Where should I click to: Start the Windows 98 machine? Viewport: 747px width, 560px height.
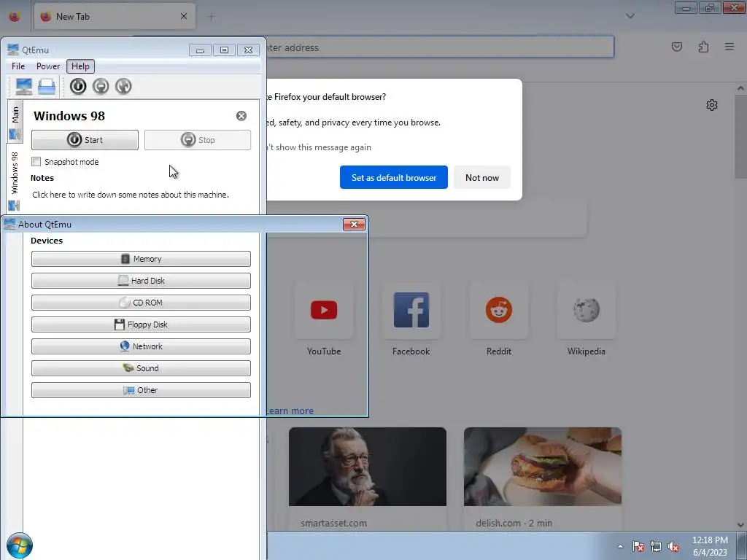click(x=85, y=140)
